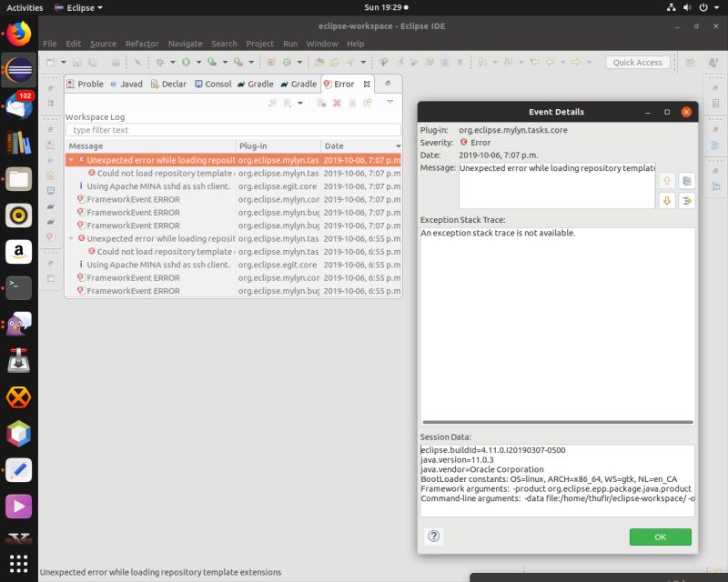
Task: Click the Plug-in column header
Action: point(278,146)
